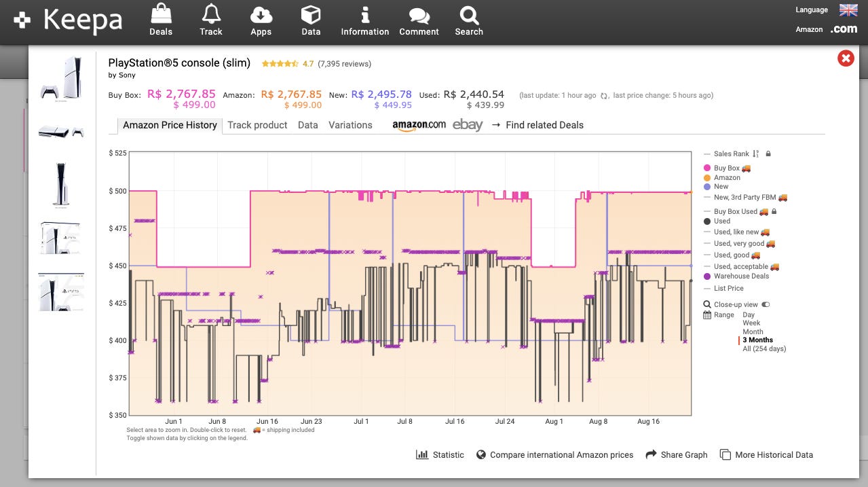Click the More Historical Data copy icon
The width and height of the screenshot is (868, 487).
pos(725,455)
